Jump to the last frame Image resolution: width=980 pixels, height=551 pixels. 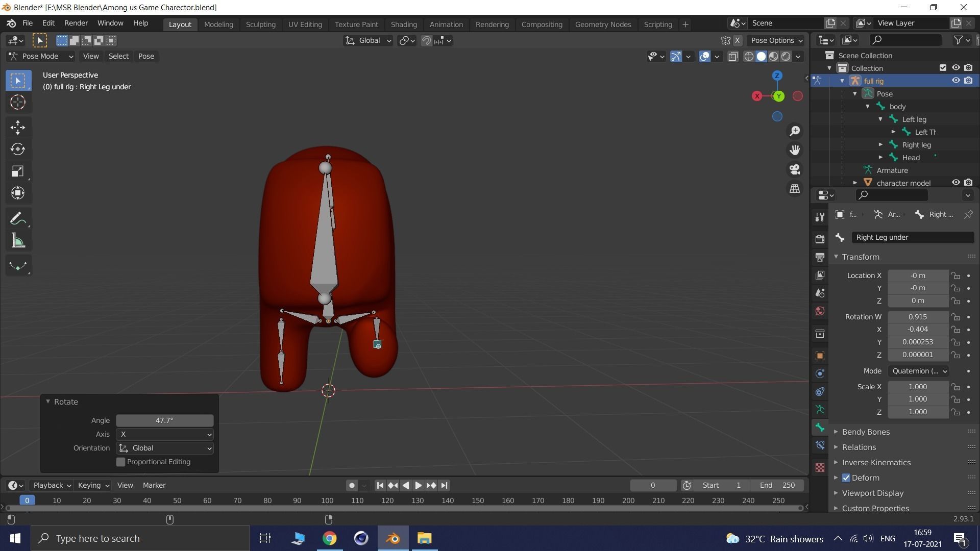pos(444,486)
